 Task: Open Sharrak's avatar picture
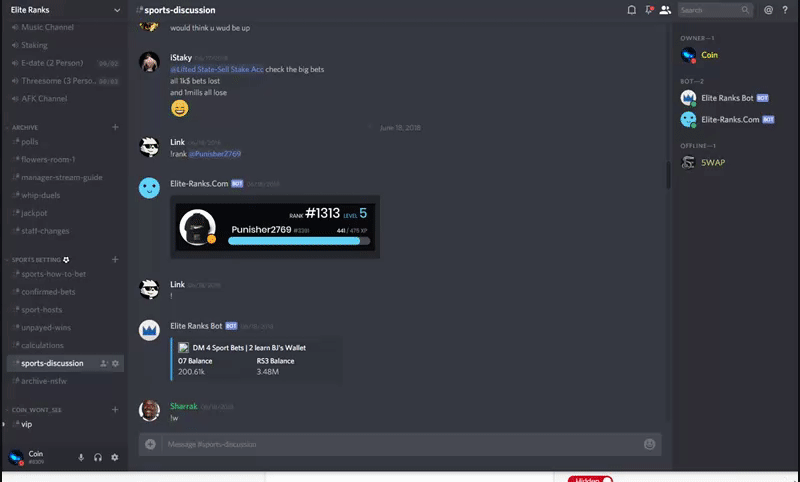click(x=149, y=411)
